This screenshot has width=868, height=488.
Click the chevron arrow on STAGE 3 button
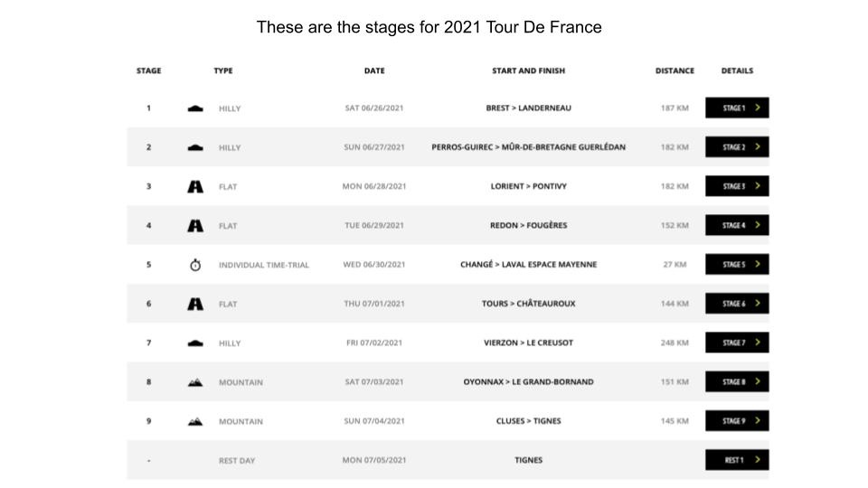758,186
